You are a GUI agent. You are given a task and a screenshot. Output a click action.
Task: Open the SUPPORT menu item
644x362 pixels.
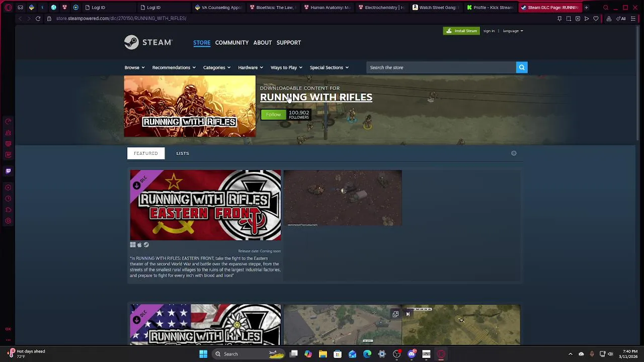pyautogui.click(x=289, y=43)
